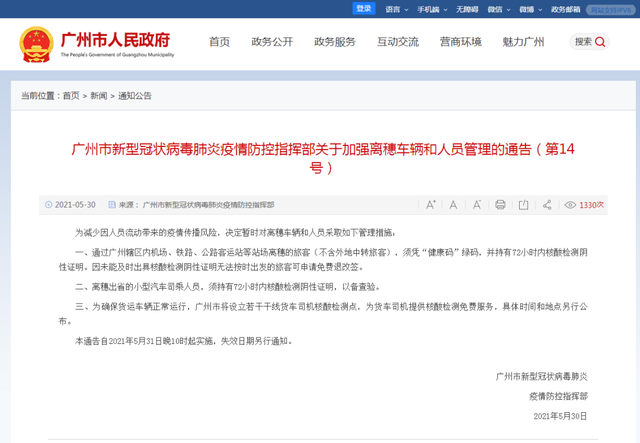This screenshot has width=640, height=443.
Task: Click the source text 广州市新型冠状病毒肺炎疫情防控指挥部
Action: pyautogui.click(x=209, y=205)
